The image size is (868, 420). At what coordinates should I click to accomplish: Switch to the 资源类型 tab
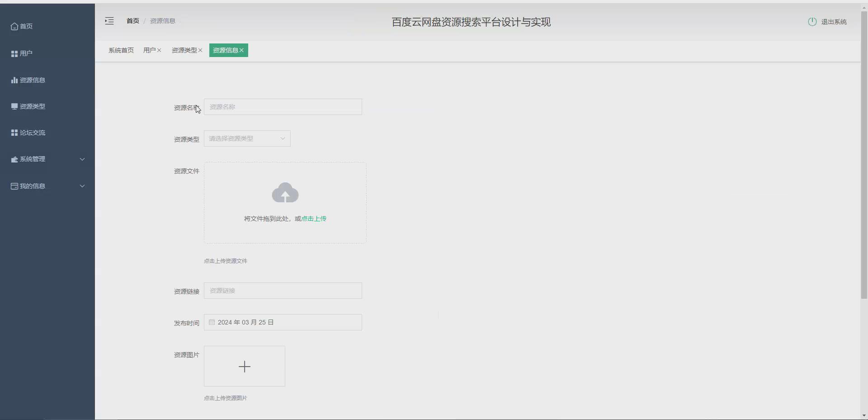pos(184,50)
